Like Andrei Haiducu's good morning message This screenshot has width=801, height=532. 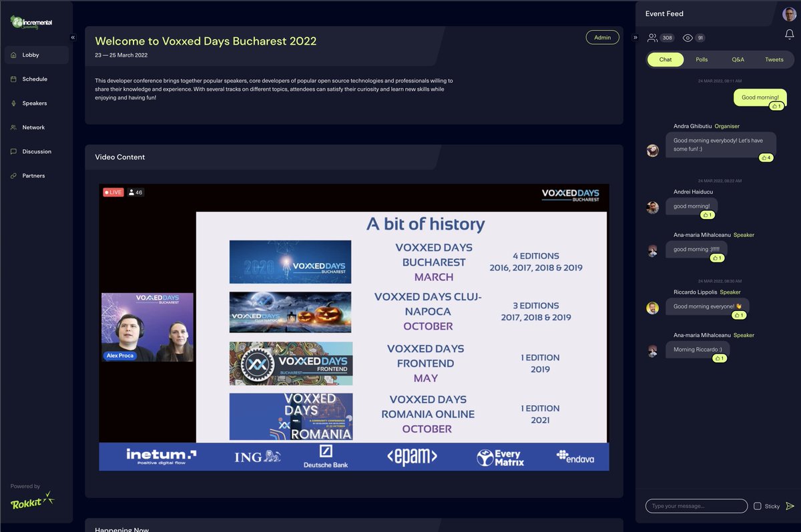(708, 215)
